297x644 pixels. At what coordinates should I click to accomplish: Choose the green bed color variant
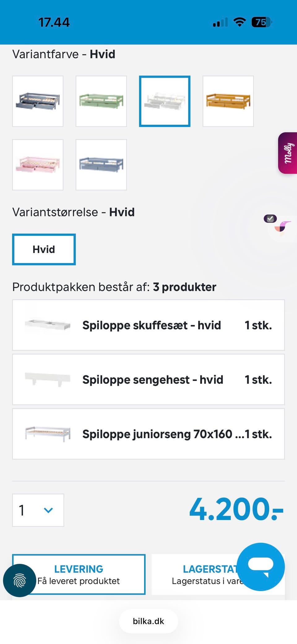(x=101, y=101)
